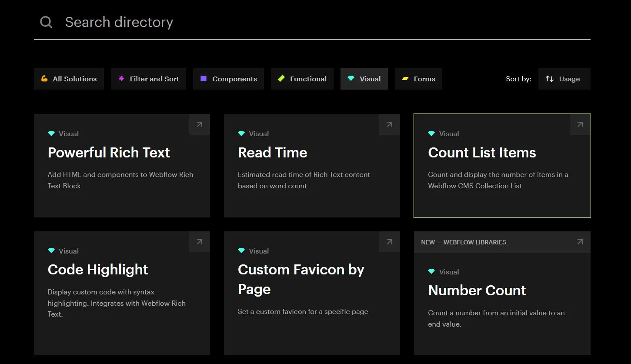This screenshot has width=631, height=364.
Task: Click the NEW — WEBFLOW LIBRARIES banner
Action: pos(464,242)
